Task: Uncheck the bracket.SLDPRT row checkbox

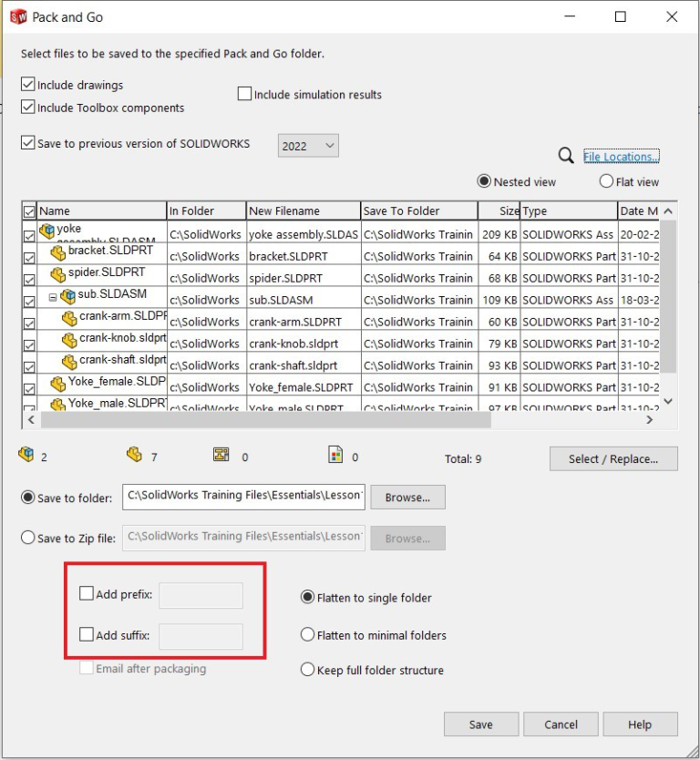Action: pyautogui.click(x=29, y=258)
